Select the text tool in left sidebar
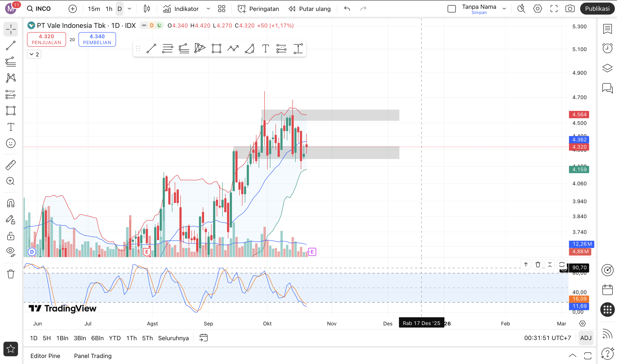Image resolution: width=617 pixels, height=364 pixels. point(11,127)
